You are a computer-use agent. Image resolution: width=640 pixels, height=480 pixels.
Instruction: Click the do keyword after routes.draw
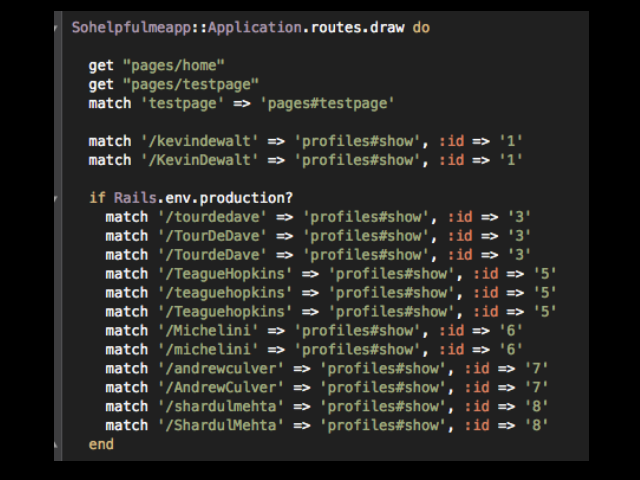click(x=421, y=28)
